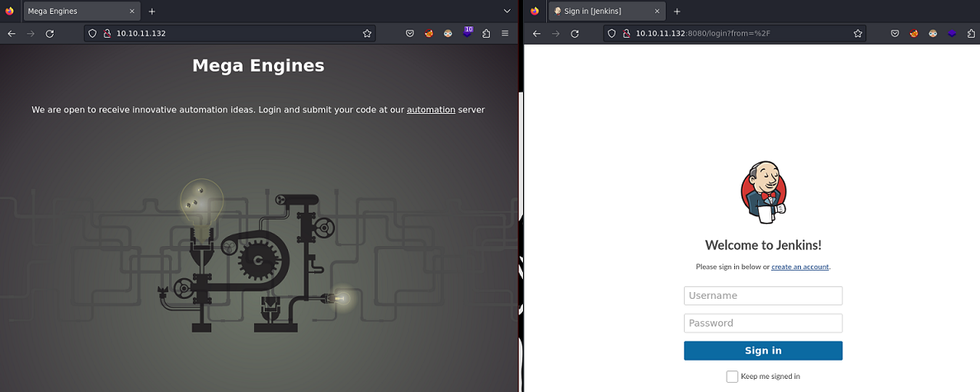
Task: Click the insecure connection padlock in left browser
Action: 107,34
